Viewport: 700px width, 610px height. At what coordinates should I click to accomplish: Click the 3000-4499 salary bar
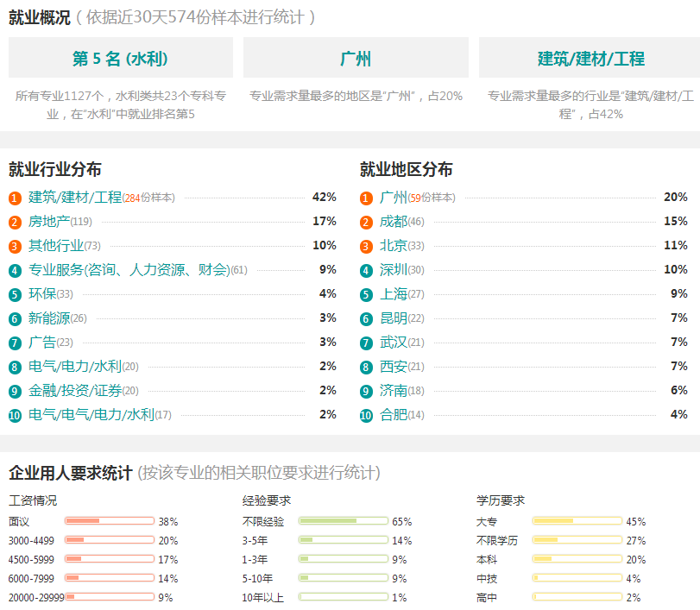click(x=110, y=540)
